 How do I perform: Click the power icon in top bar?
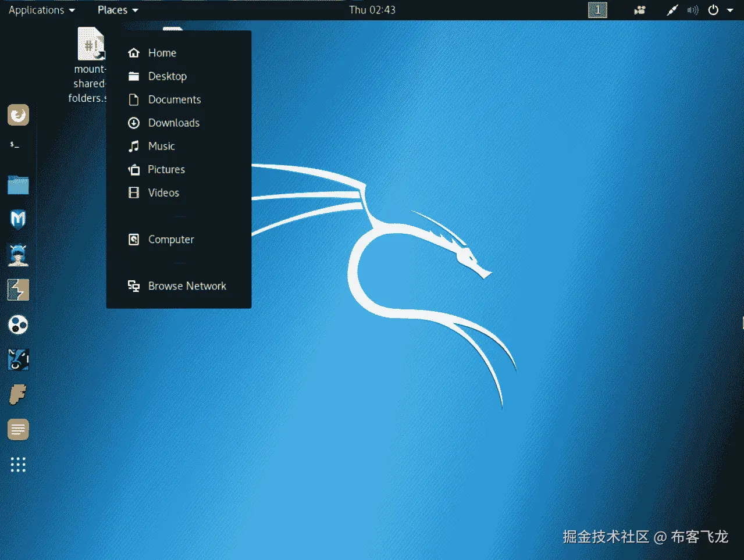coord(713,10)
